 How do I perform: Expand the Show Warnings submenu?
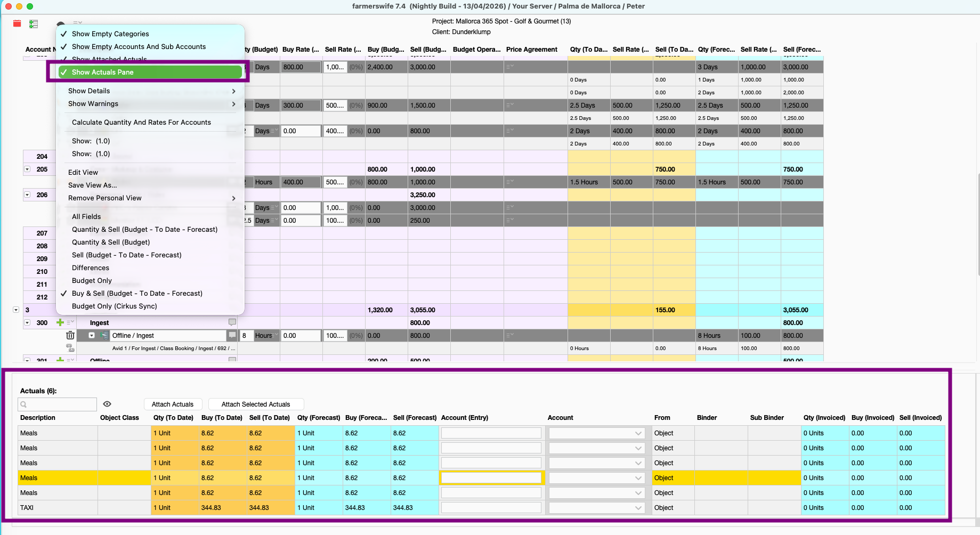[x=150, y=103]
